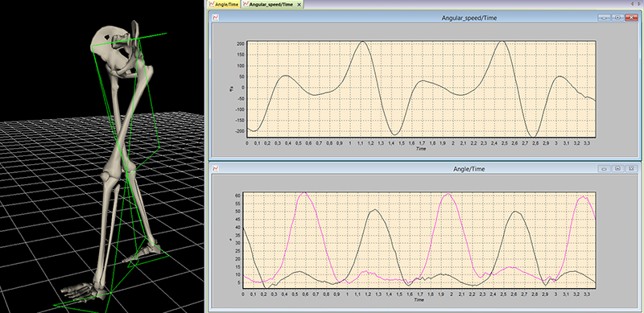Minimize the Angle/Time chart window
This screenshot has width=644, height=313.
click(605, 168)
